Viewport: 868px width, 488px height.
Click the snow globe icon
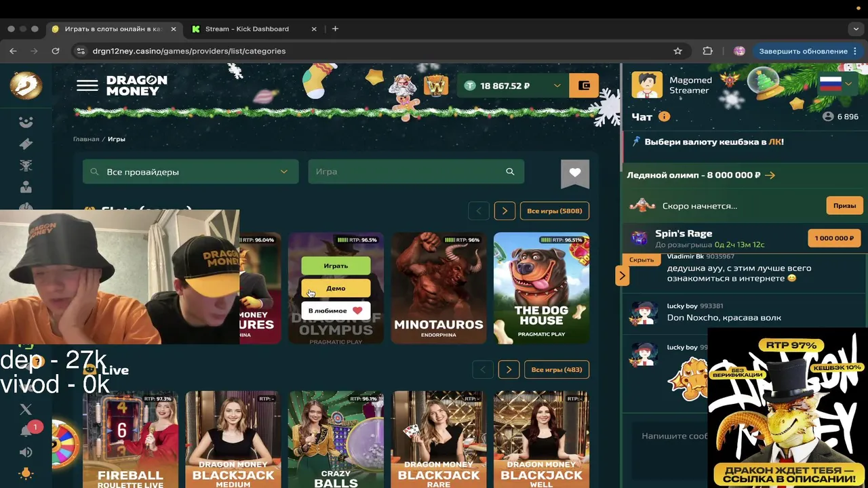click(x=763, y=84)
